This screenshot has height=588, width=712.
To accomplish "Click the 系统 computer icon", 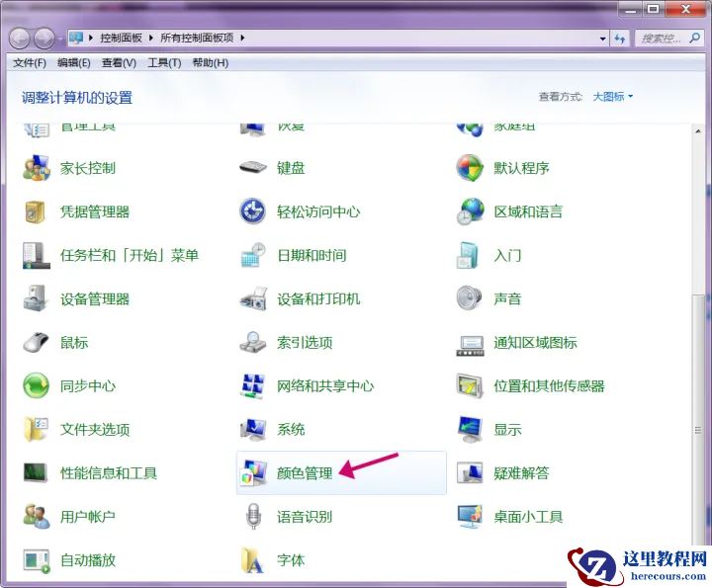I will (x=253, y=429).
